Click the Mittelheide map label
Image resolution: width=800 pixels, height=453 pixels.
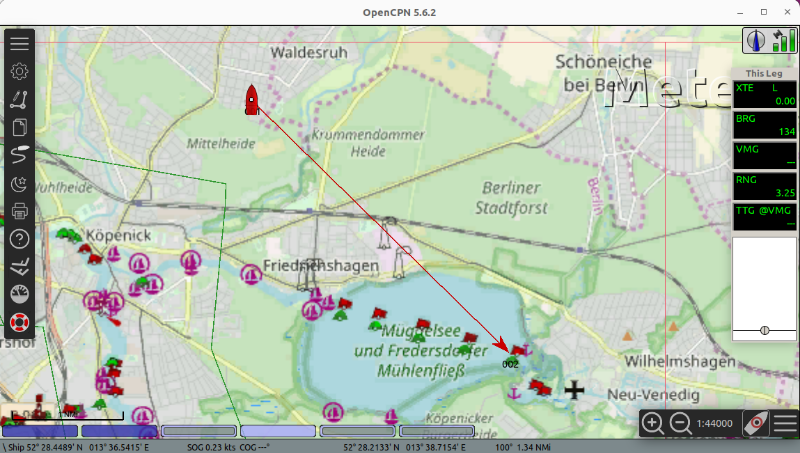click(221, 144)
